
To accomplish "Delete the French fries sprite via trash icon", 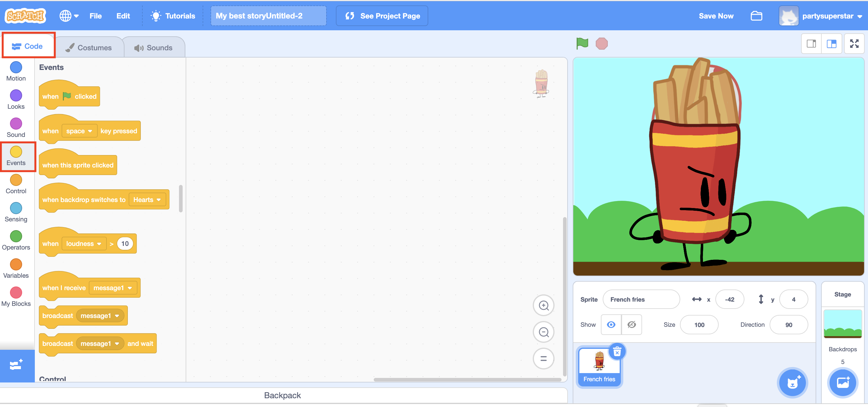I will coord(617,352).
